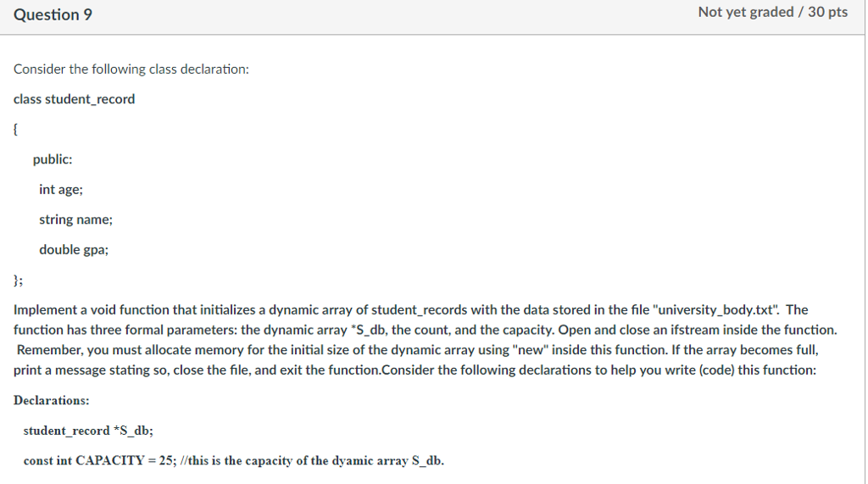This screenshot has height=484, width=868.
Task: Click the Question 9 heading
Action: point(53,14)
